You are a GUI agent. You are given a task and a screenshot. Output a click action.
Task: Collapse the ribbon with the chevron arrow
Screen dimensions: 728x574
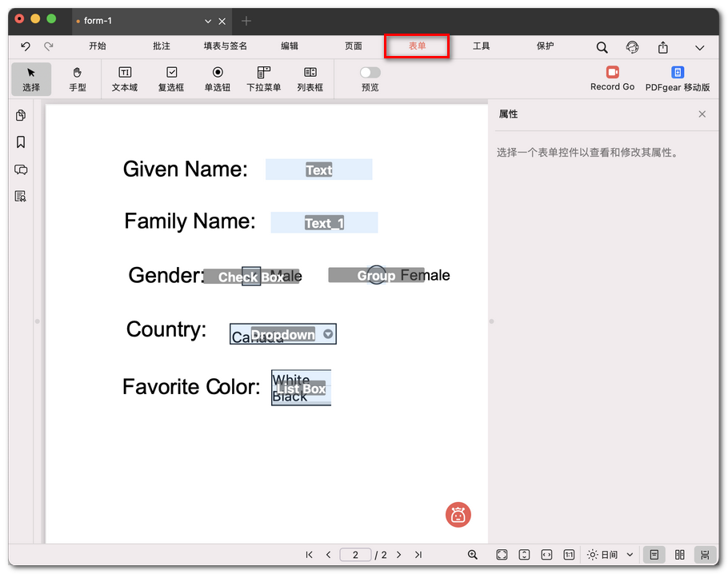pos(700,47)
